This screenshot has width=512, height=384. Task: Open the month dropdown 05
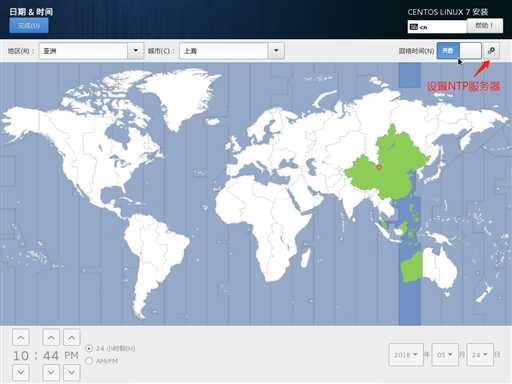(x=445, y=355)
